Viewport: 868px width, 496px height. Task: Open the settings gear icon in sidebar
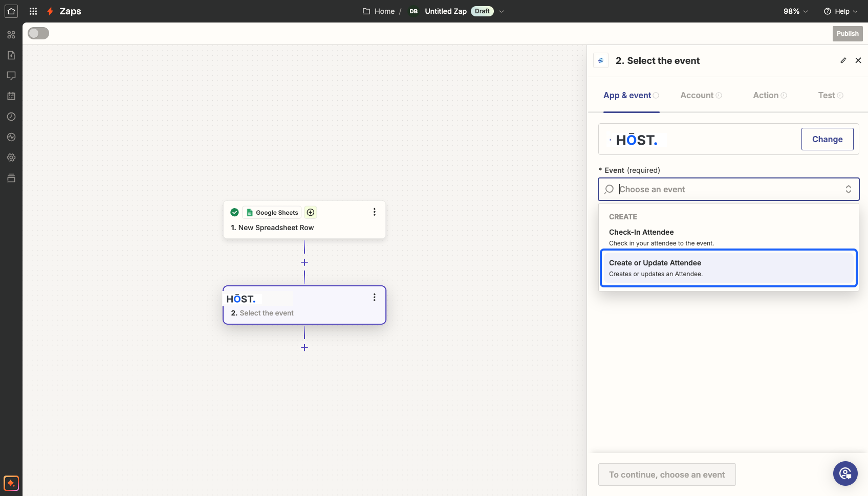pos(11,157)
